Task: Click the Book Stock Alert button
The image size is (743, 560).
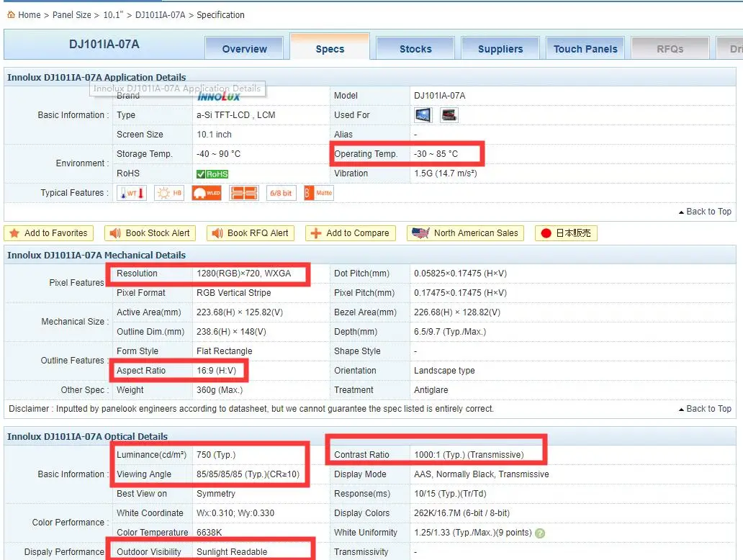Action: click(x=150, y=233)
